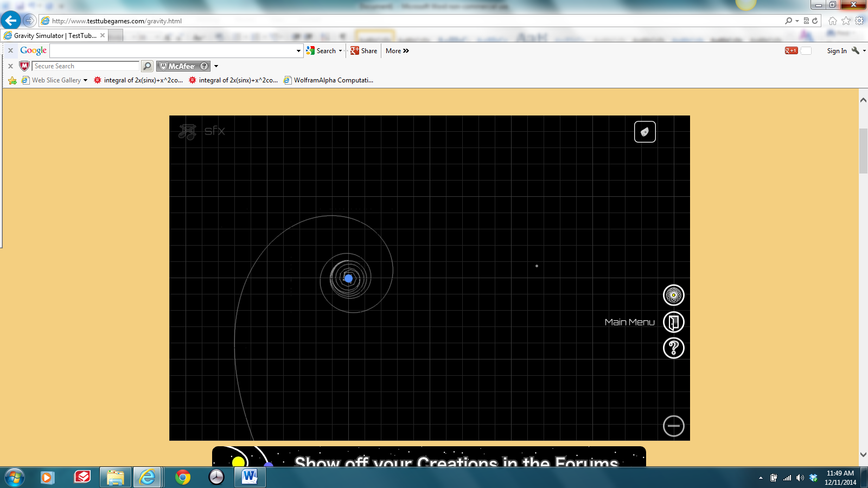The height and width of the screenshot is (488, 868).
Task: Open the first integral of 2x(sinx) bookmark
Action: tap(138, 80)
